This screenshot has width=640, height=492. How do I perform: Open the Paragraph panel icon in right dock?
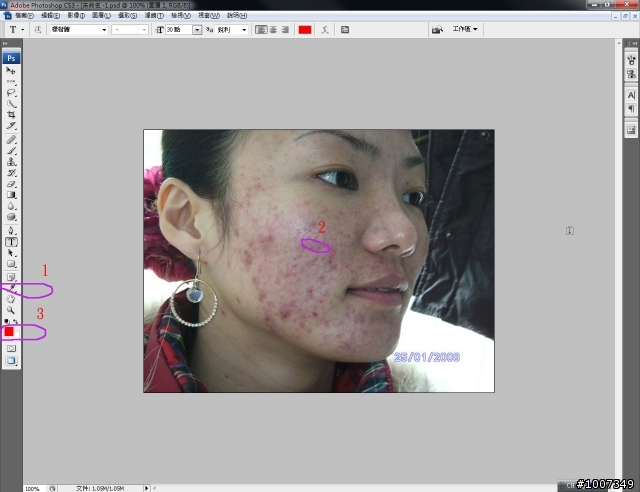point(631,109)
